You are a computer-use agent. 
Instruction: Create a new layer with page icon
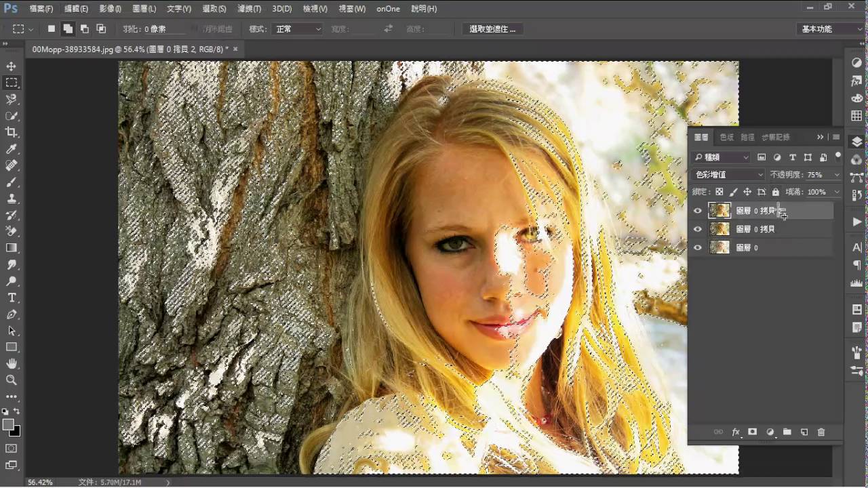pyautogui.click(x=804, y=432)
